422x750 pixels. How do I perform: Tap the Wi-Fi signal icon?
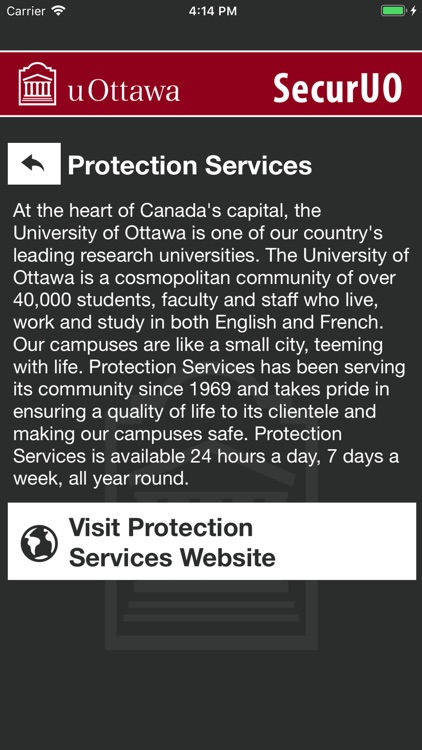tap(58, 11)
